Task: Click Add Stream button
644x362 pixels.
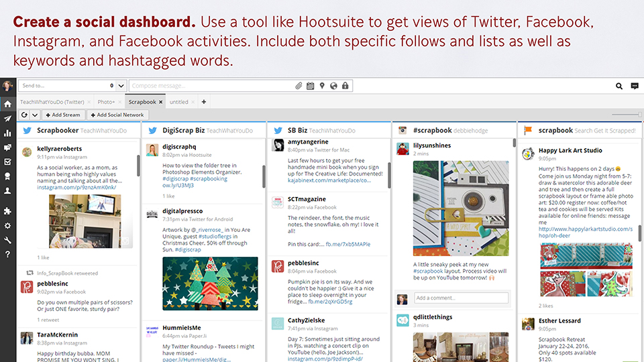Action: 63,115
